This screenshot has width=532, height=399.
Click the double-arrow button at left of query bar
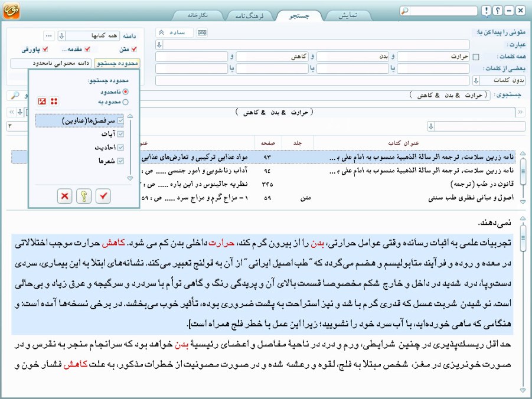(12, 112)
